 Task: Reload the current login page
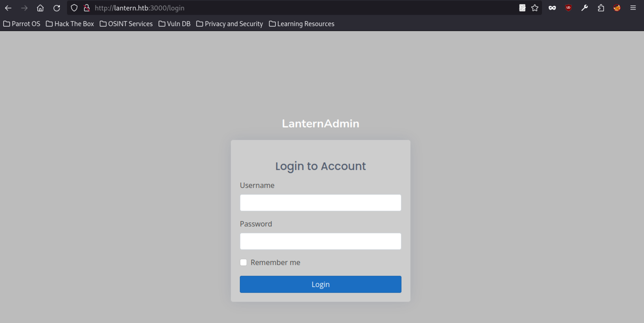57,8
